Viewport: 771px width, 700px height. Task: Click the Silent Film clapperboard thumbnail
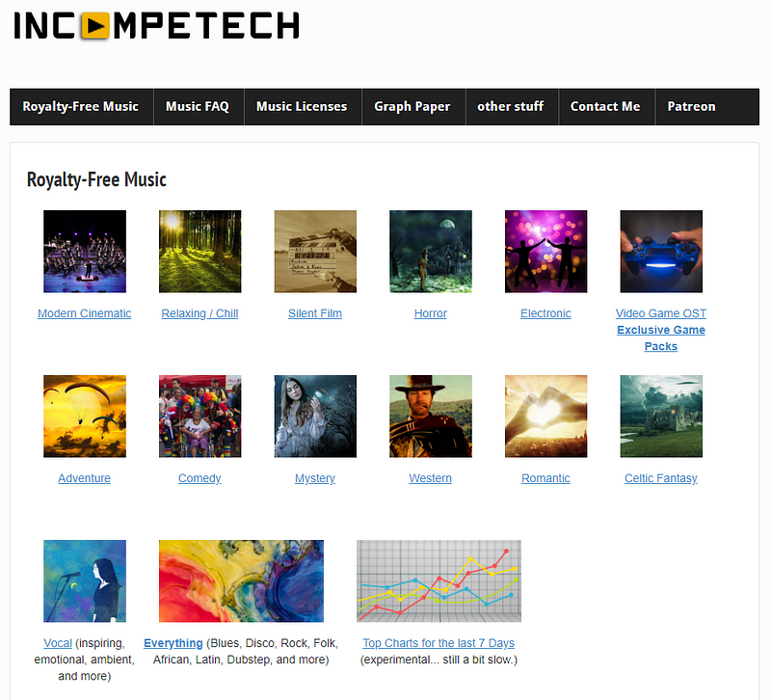(315, 252)
